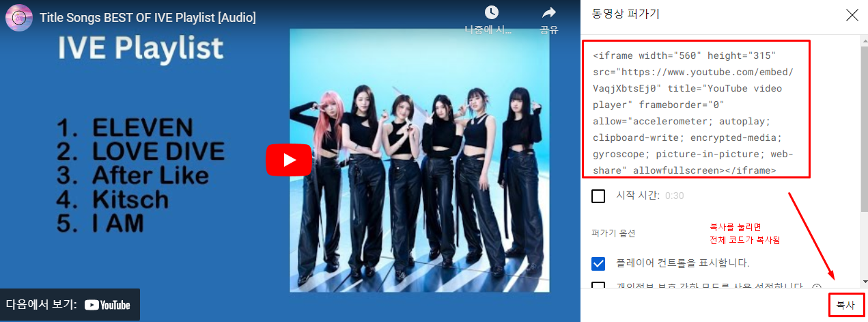Click info icon beside privacy mode option
This screenshot has height=322, width=868.
(x=816, y=286)
